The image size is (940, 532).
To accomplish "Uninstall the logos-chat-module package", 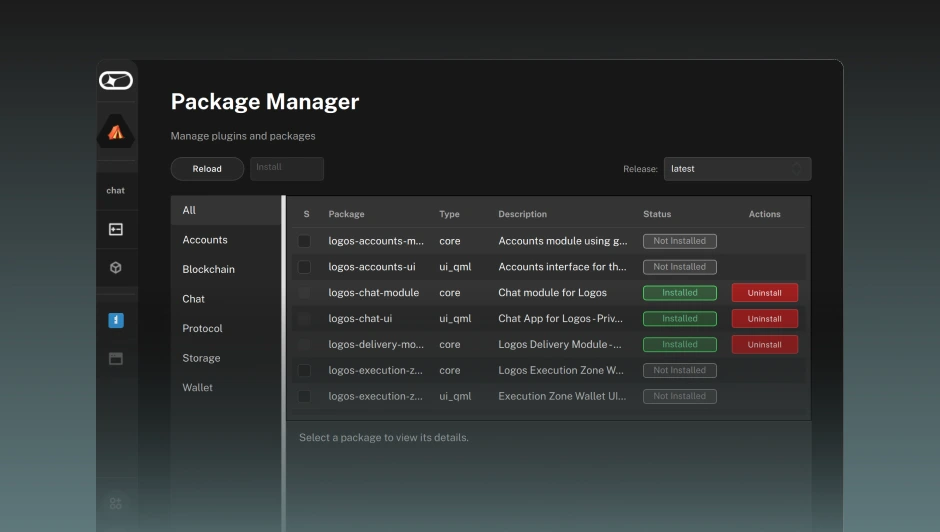I will point(764,293).
